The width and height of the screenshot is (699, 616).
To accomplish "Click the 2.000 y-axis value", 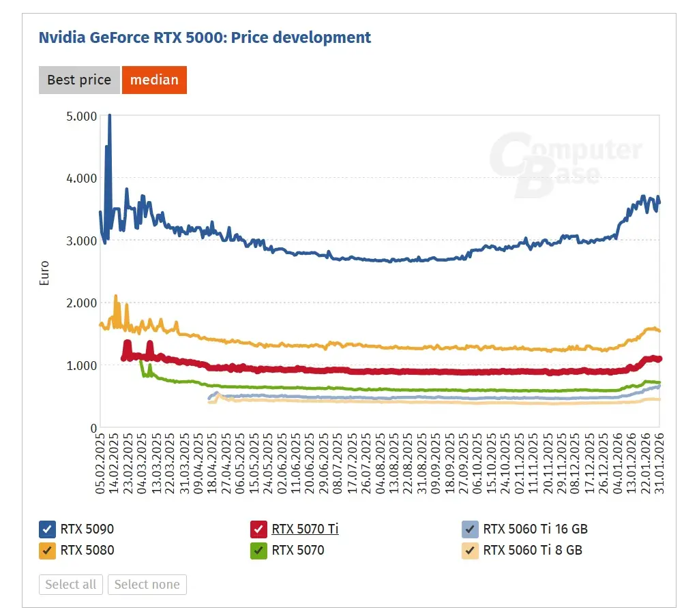I will (82, 303).
